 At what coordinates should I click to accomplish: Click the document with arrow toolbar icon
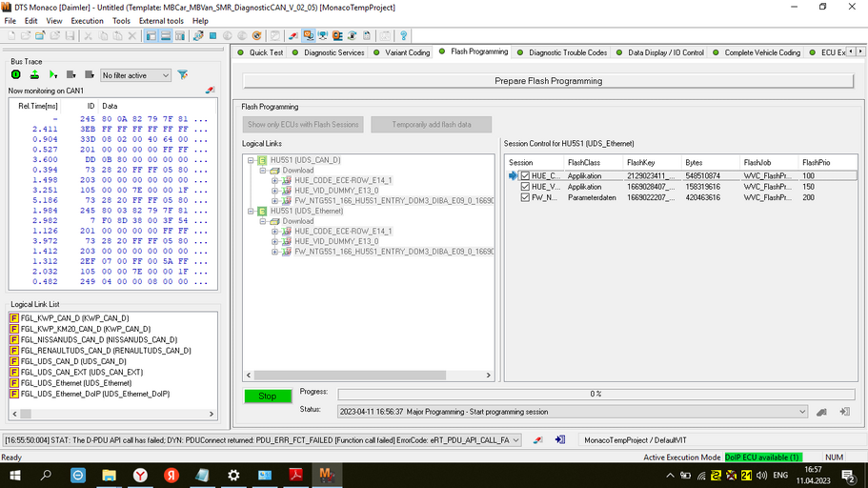coord(353,36)
